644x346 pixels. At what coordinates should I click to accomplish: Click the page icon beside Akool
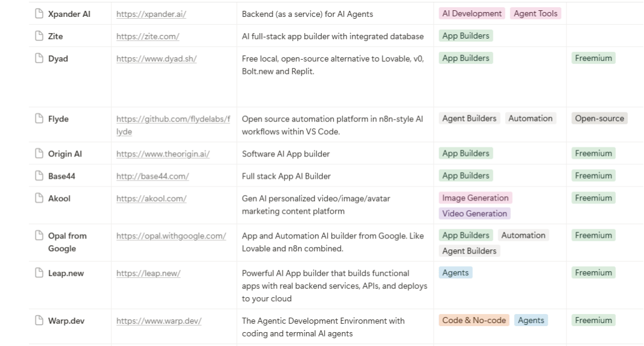39,198
